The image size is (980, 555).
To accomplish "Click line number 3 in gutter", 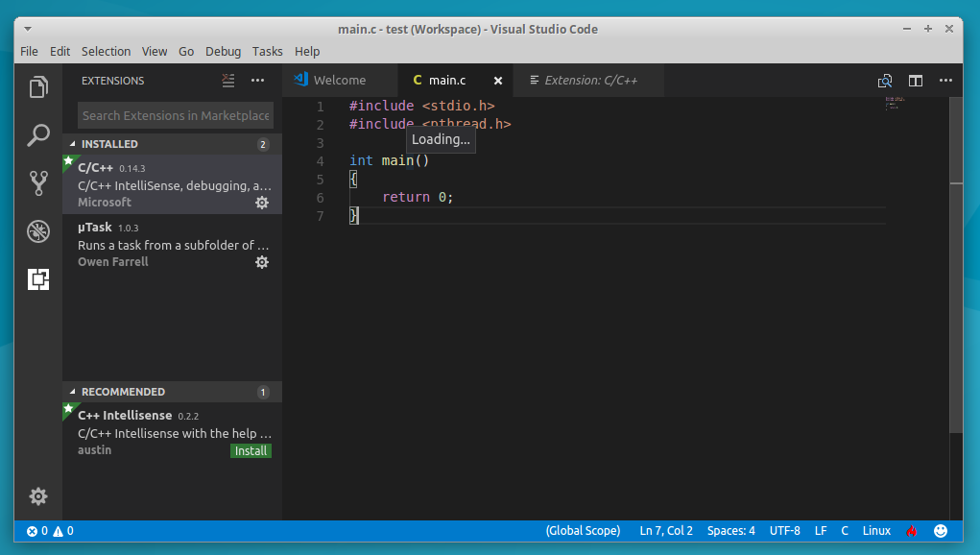I will pos(320,143).
